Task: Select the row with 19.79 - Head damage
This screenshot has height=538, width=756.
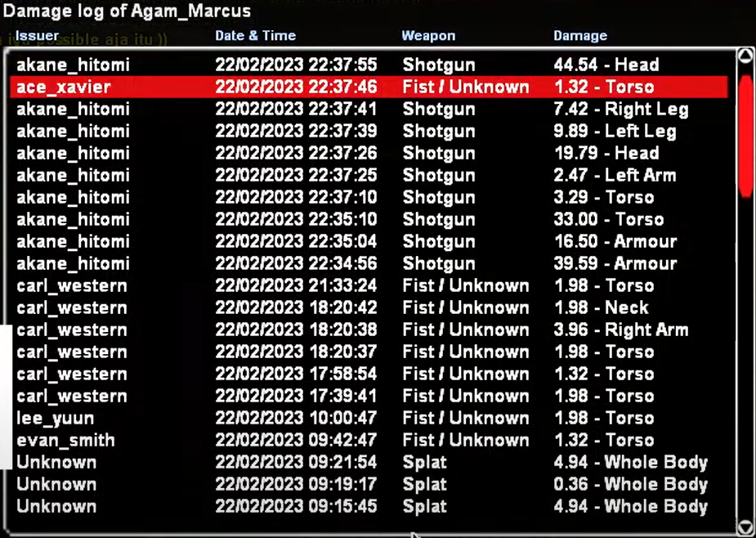Action: coord(369,154)
